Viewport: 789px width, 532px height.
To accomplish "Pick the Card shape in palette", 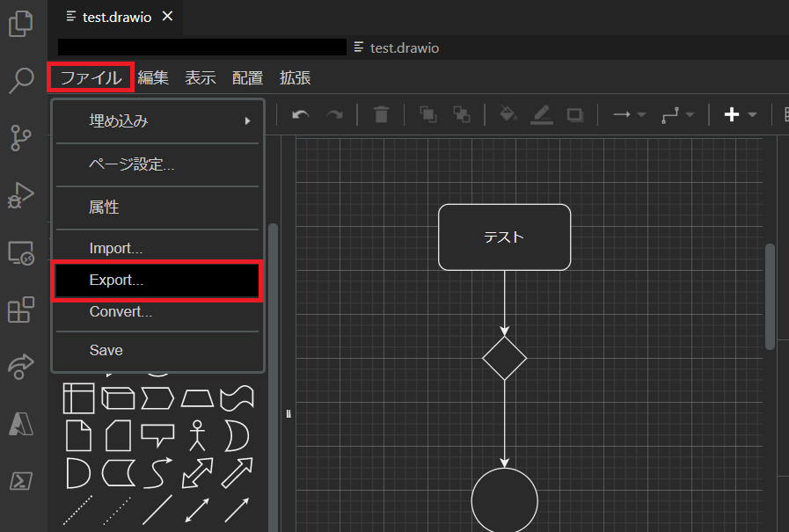I will click(118, 436).
